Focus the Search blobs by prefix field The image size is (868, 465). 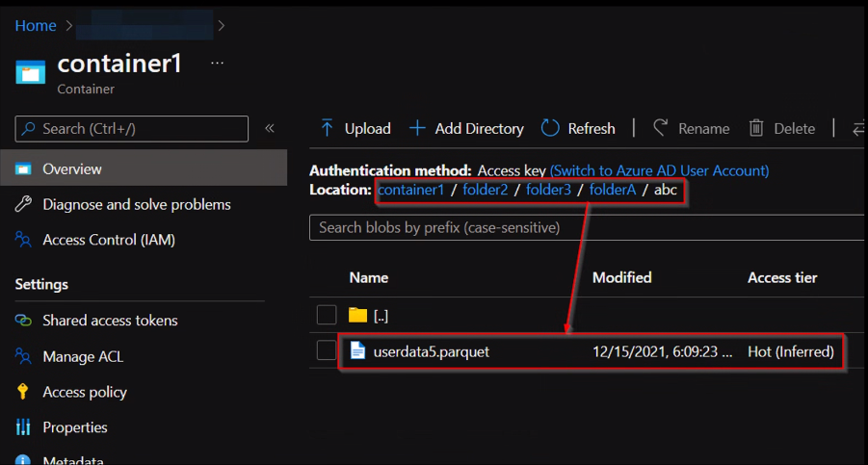[588, 227]
